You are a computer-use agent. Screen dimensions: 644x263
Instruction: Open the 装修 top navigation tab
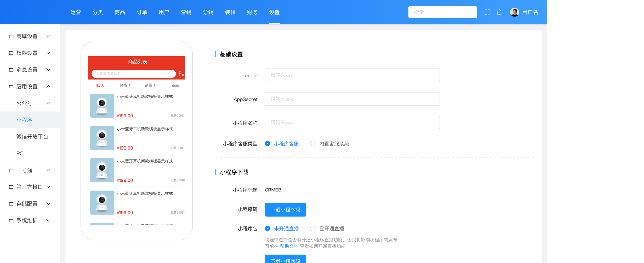click(230, 12)
